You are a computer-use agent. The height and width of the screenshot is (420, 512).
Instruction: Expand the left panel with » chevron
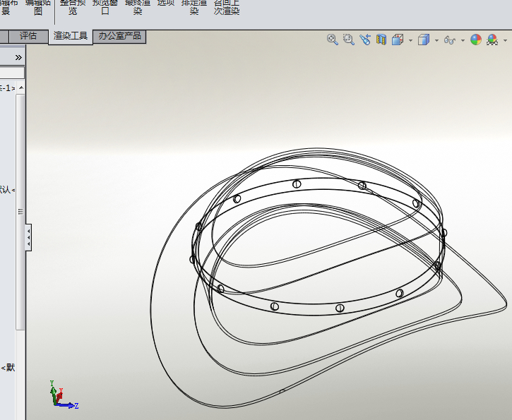tap(18, 57)
